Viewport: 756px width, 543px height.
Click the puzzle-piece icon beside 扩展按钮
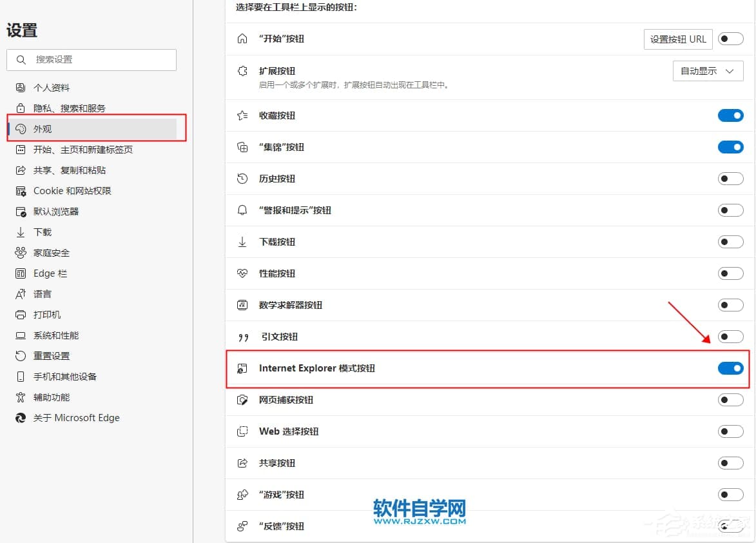click(x=242, y=71)
